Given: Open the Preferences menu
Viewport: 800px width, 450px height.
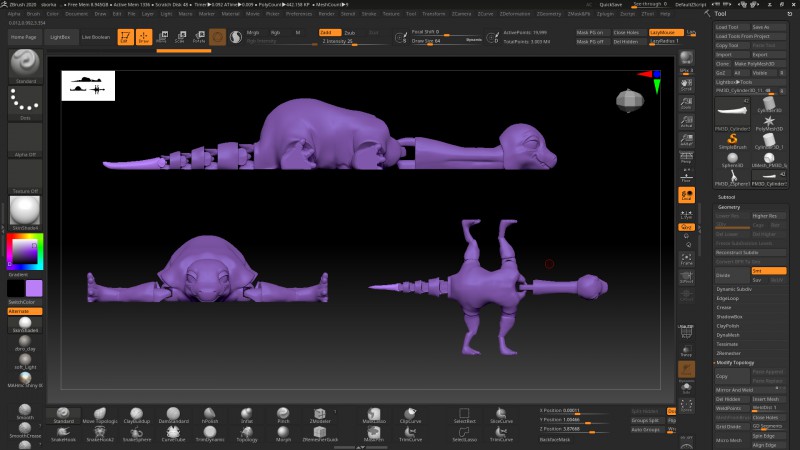Looking at the screenshot, I should pos(298,14).
